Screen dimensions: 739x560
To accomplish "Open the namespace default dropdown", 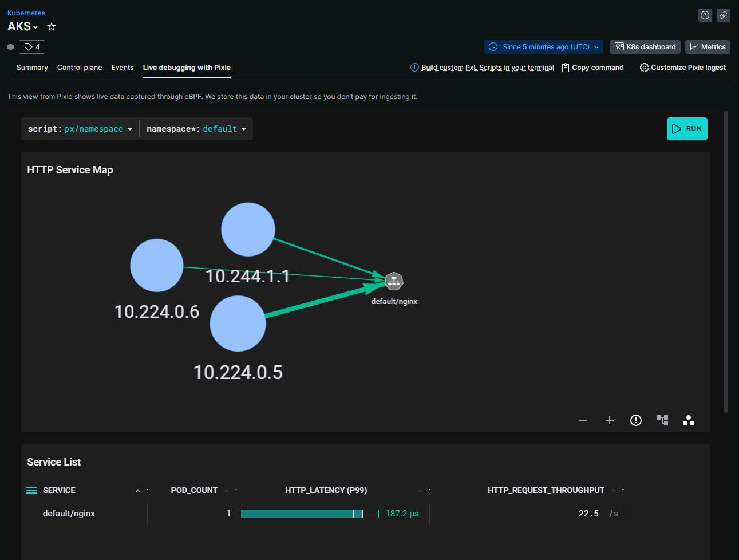I will click(x=196, y=129).
